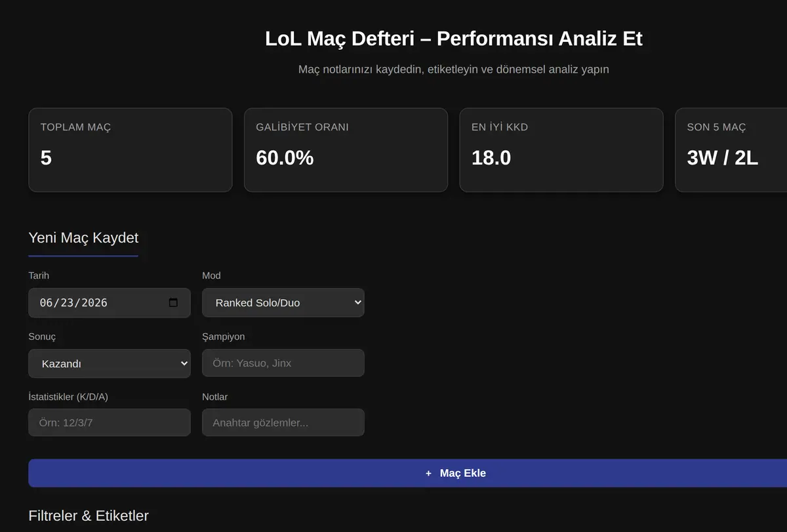Open the Mod dropdown showing Ranked Solo/Duo
Viewport: 787px width, 532px height.
coord(283,302)
